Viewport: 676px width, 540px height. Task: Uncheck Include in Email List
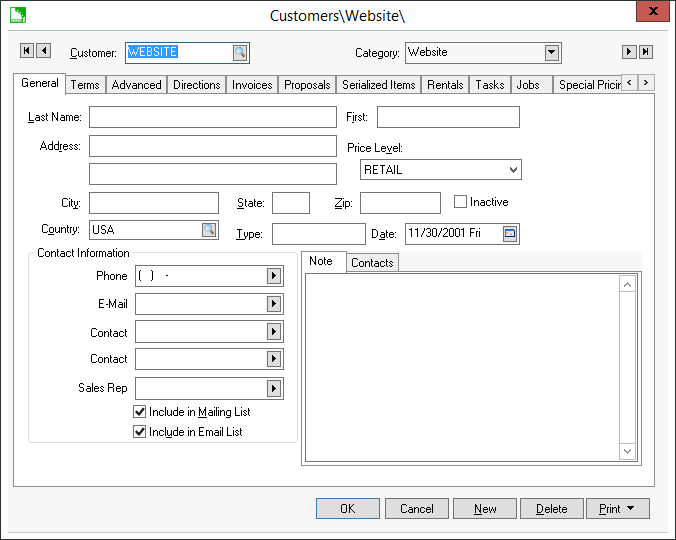pos(140,432)
